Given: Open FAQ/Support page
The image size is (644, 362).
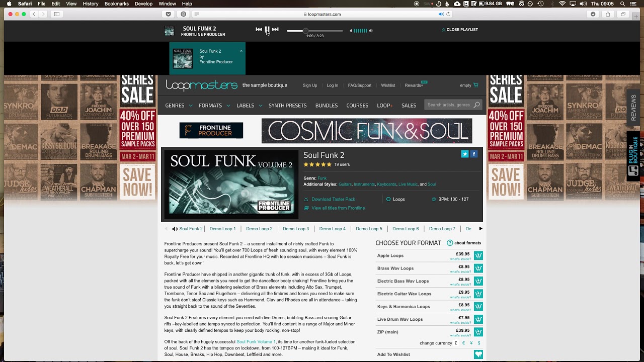Looking at the screenshot, I should tap(360, 85).
